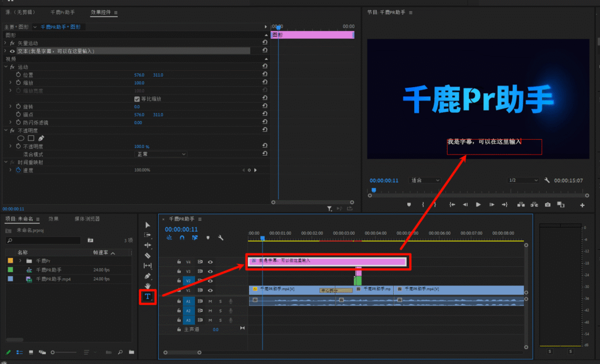
Task: Select the Razor tool
Action: click(x=148, y=256)
